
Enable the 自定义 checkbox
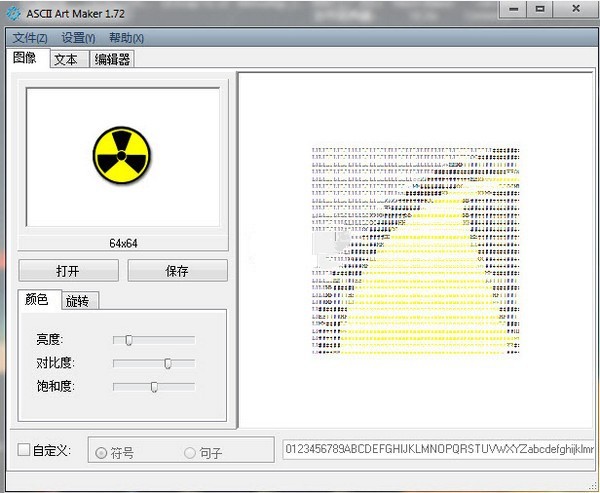[x=24, y=450]
